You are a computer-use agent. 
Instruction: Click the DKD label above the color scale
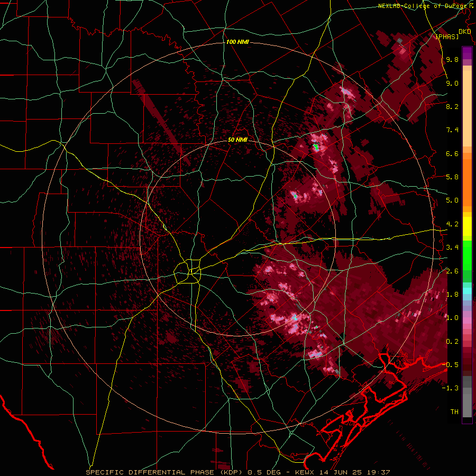click(x=465, y=32)
